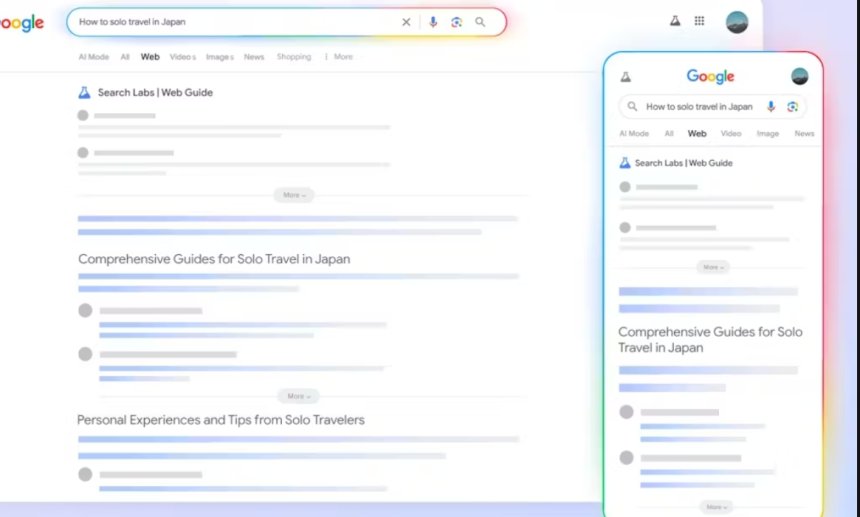
Task: Tap the mobile Video tab
Action: tap(731, 133)
